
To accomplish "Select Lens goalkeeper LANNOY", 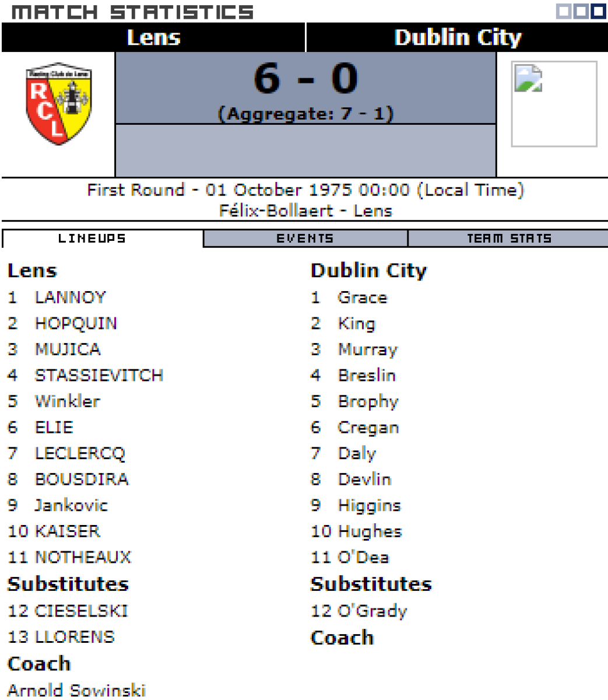I will 70,297.
